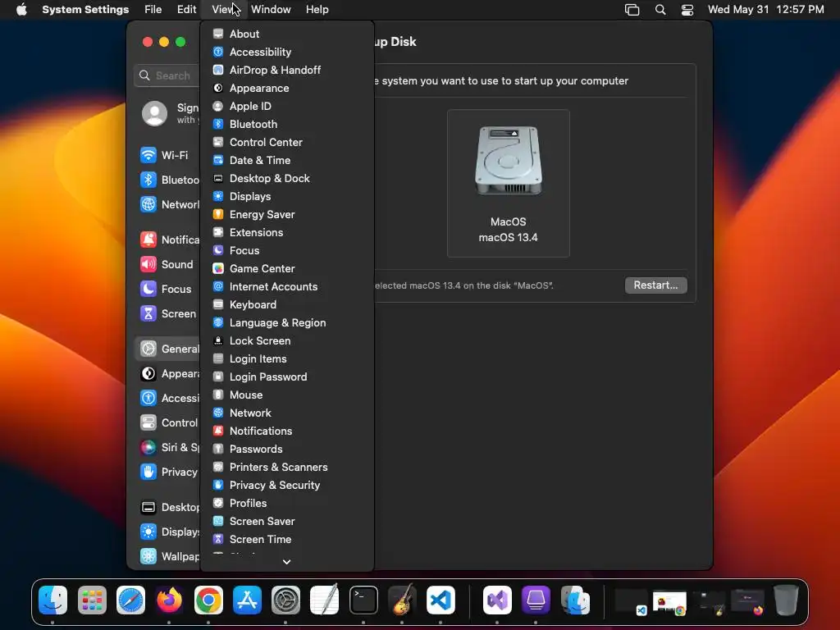The height and width of the screenshot is (630, 840).
Task: Choose Lock Screen from the View menu
Action: click(286, 340)
